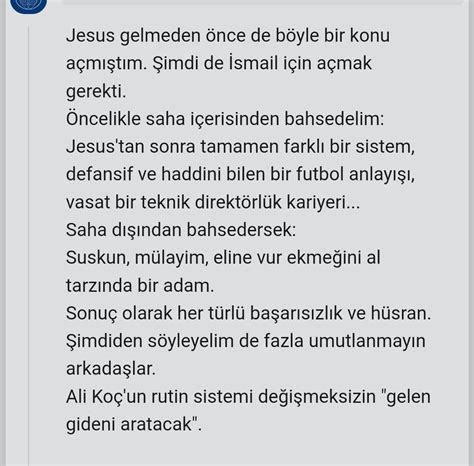Click the single word line "gerekti."

96,92
